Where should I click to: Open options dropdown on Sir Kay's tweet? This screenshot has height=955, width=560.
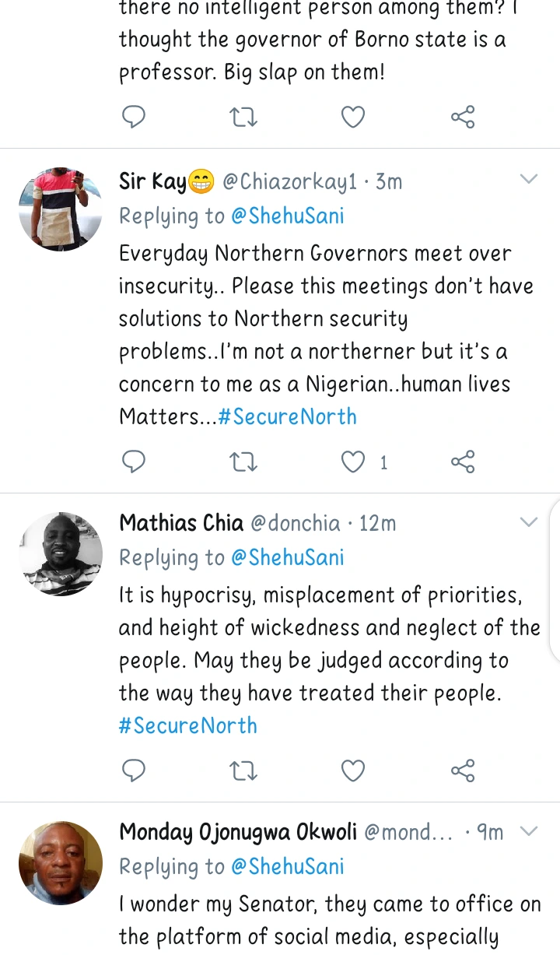[529, 180]
